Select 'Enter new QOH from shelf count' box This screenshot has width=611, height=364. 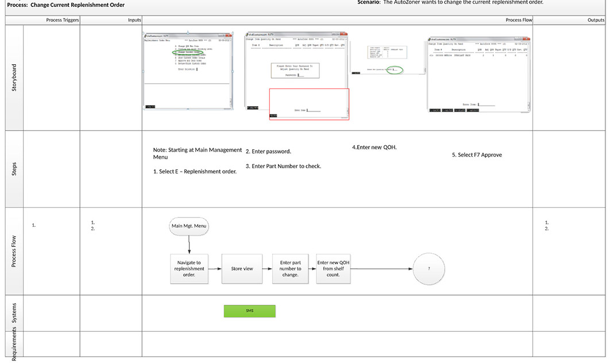coord(333,268)
